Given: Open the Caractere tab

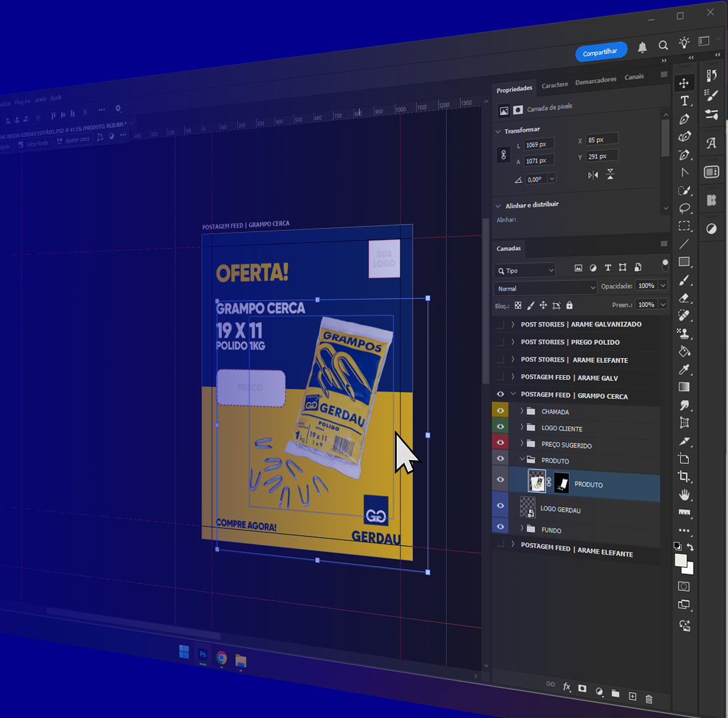Looking at the screenshot, I should tap(554, 85).
